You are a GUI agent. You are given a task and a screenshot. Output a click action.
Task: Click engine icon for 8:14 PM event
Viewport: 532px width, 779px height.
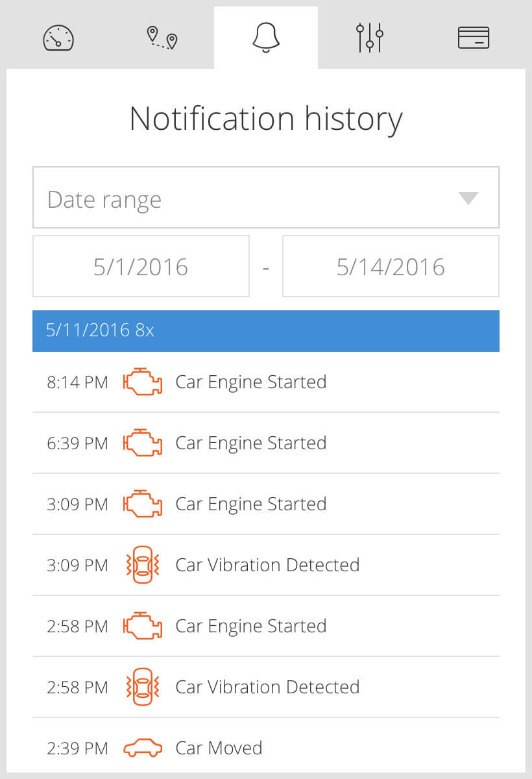click(x=143, y=382)
